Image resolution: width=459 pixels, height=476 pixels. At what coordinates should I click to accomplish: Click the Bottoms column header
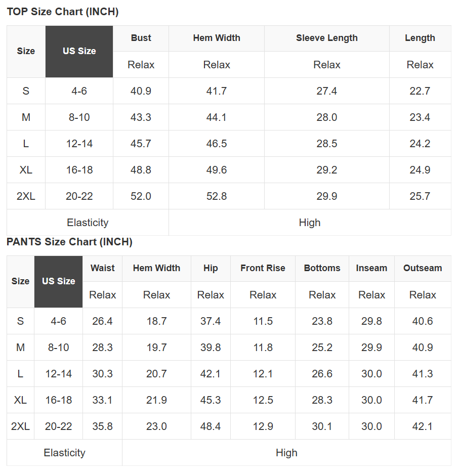(322, 268)
